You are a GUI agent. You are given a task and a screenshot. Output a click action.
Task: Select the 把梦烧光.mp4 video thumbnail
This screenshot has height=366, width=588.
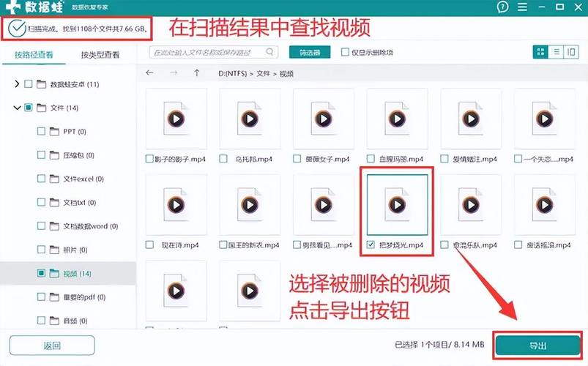click(x=397, y=205)
